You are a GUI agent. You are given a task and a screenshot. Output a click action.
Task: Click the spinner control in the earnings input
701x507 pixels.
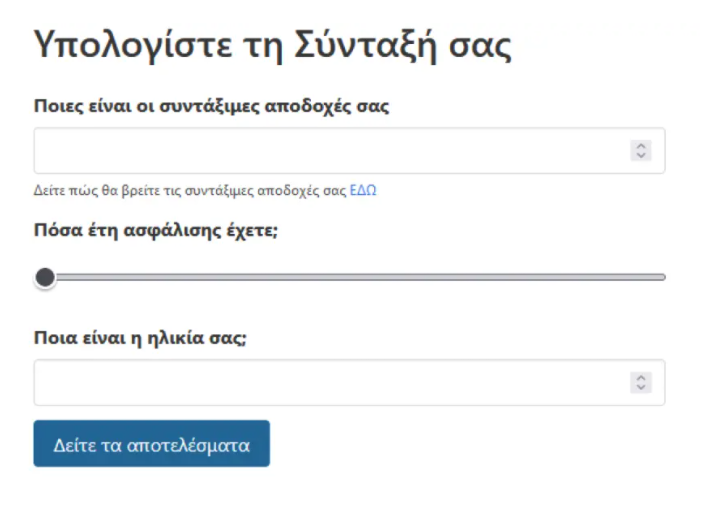tap(642, 151)
